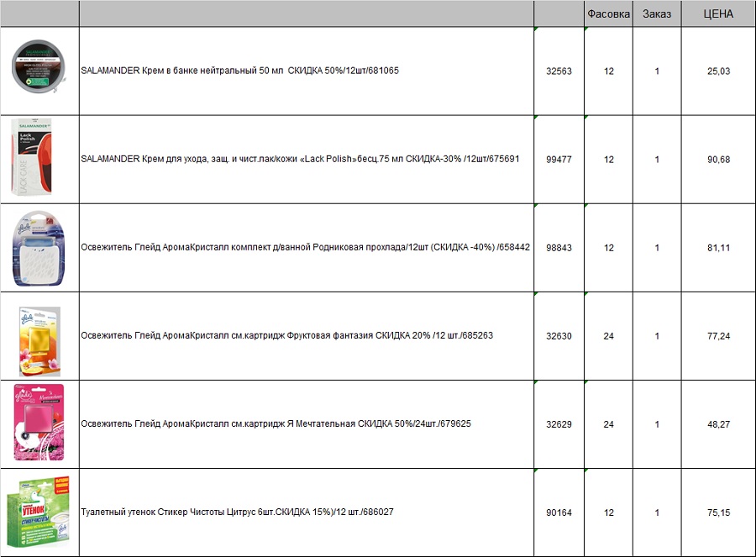The image size is (756, 557).
Task: Select the Заказ quantity in row 98843
Action: click(x=657, y=247)
